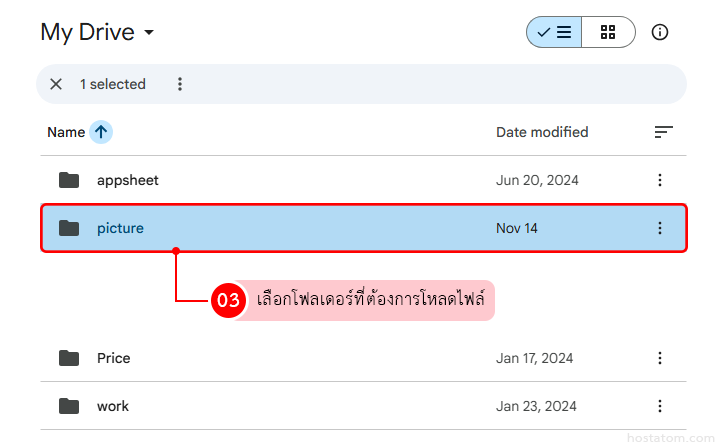Select the picture folder name
Screen dimensions: 720x446
[x=120, y=228]
